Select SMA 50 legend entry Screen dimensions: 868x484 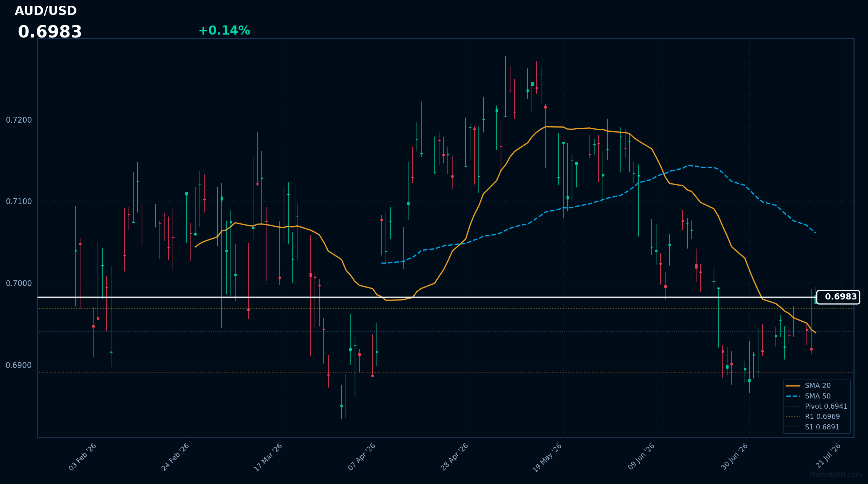pos(818,396)
